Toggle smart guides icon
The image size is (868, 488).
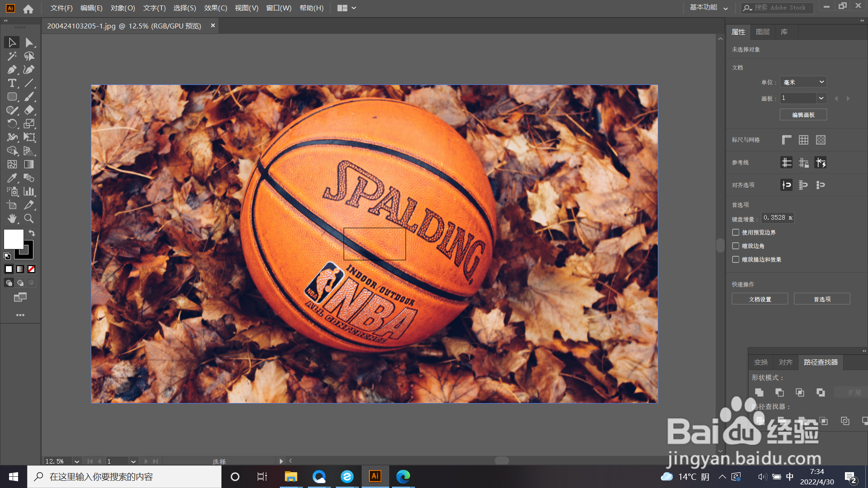(821, 163)
